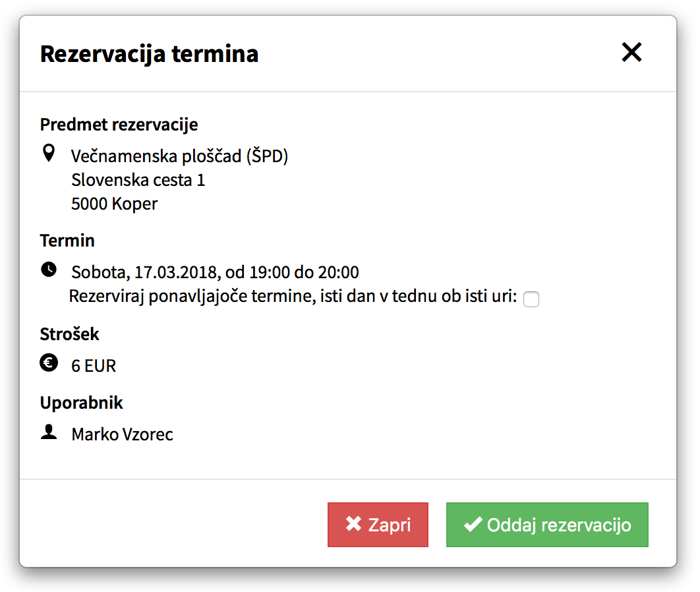Close the dialog with the X icon
This screenshot has height=592, width=700.
[x=631, y=53]
